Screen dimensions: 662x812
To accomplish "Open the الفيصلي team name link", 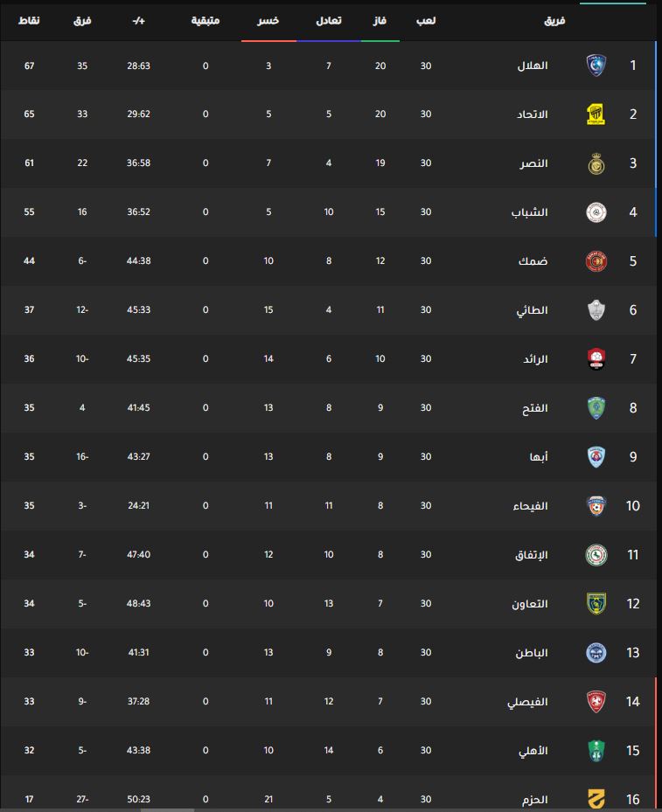I will [x=527, y=702].
